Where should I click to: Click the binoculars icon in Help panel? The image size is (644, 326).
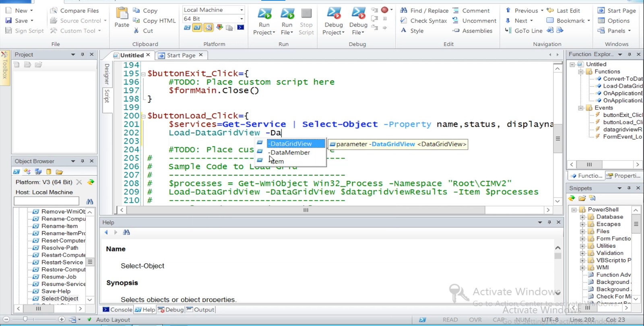pyautogui.click(x=126, y=232)
